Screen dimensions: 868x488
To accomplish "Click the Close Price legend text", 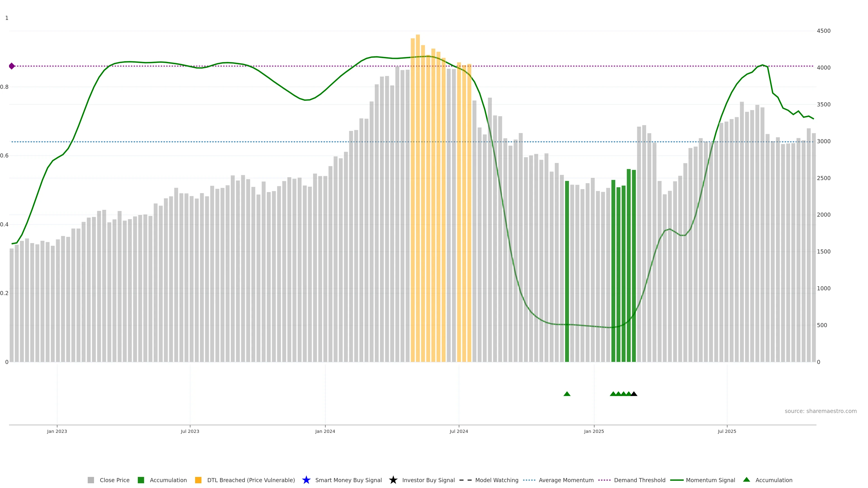I will tap(115, 480).
